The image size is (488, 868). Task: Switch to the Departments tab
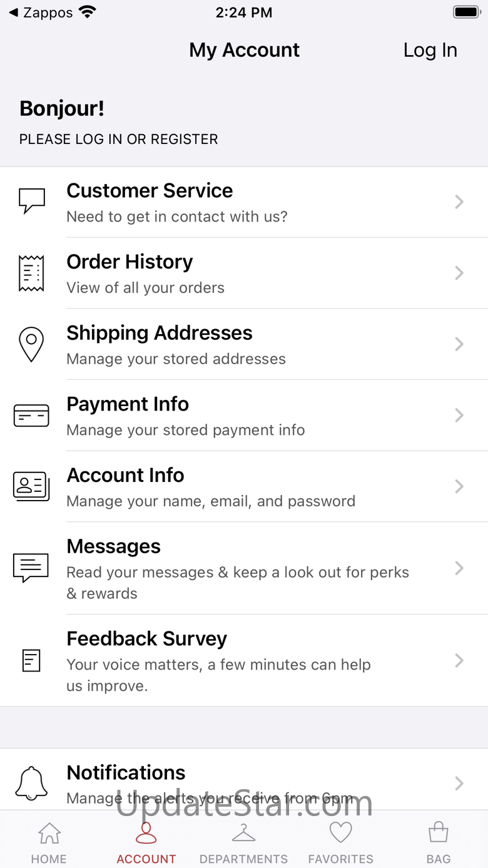(243, 843)
